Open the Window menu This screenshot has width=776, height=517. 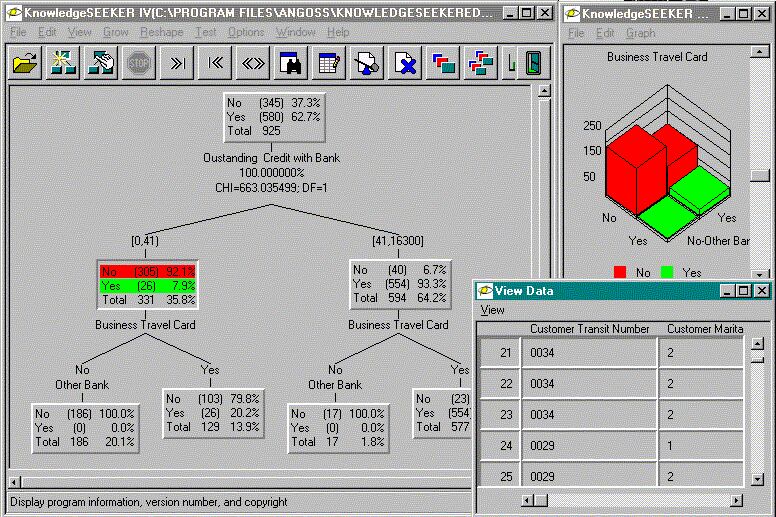(x=295, y=32)
